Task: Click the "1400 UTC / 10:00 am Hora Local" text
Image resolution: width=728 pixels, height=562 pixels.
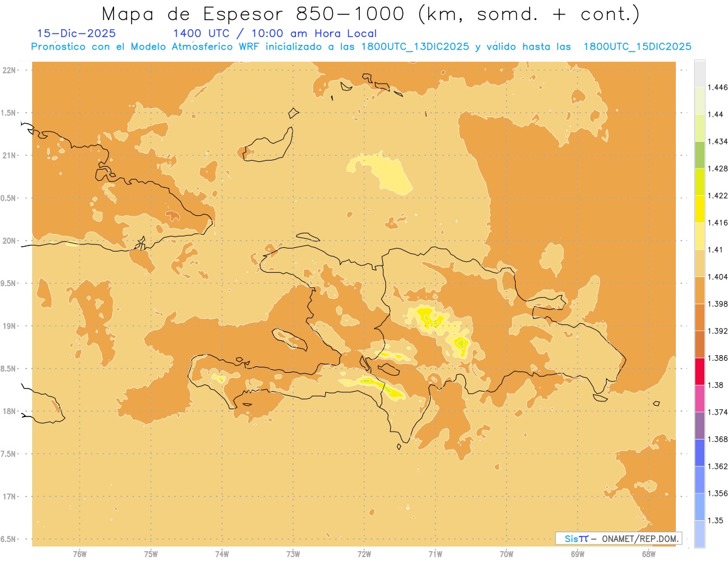Action: (x=275, y=33)
